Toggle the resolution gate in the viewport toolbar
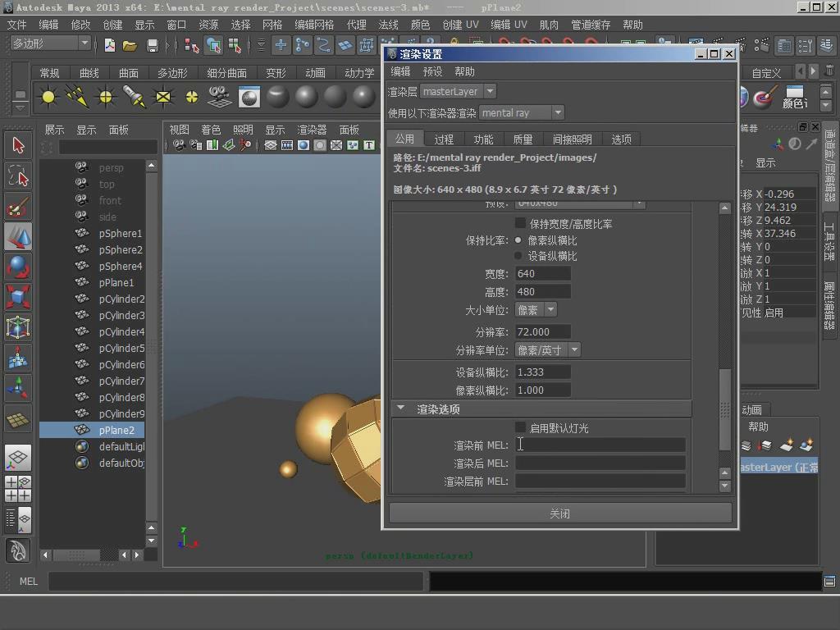840x630 pixels. (304, 145)
